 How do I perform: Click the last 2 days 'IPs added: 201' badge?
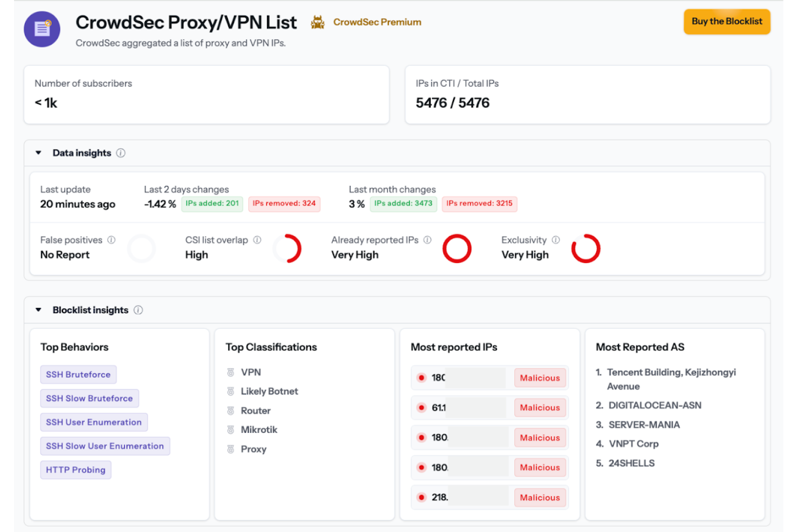[x=212, y=204]
